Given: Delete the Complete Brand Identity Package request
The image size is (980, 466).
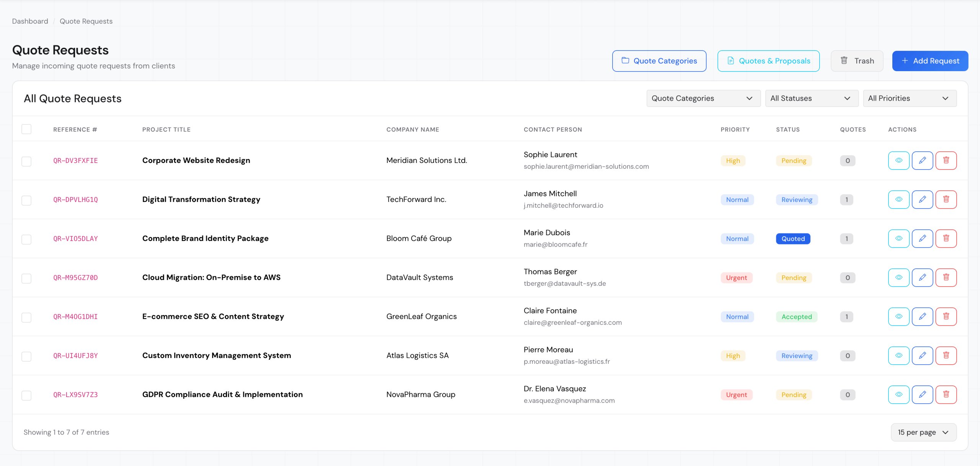Looking at the screenshot, I should (946, 238).
